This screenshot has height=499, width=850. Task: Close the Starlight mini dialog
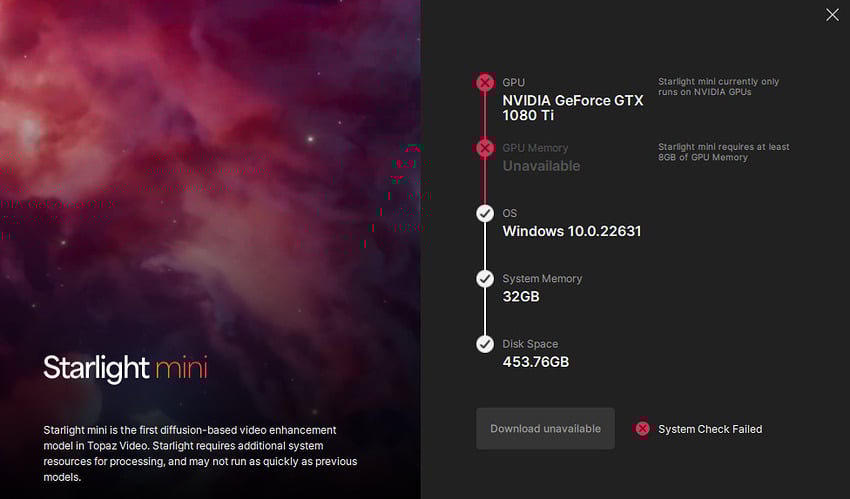832,15
